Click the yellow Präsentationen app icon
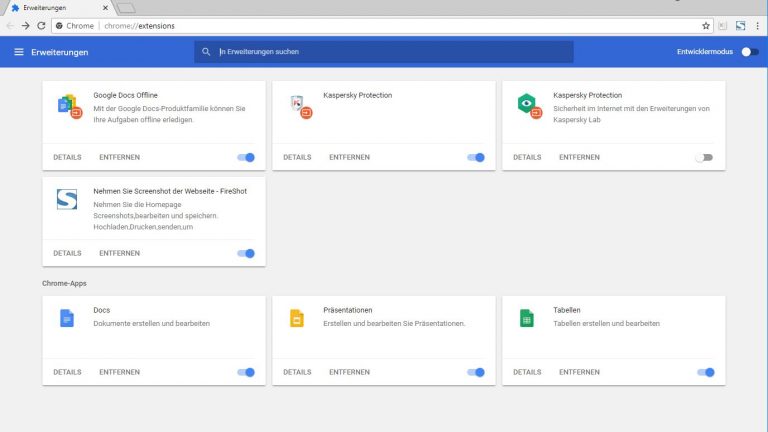The height and width of the screenshot is (432, 768). pyautogui.click(x=296, y=318)
